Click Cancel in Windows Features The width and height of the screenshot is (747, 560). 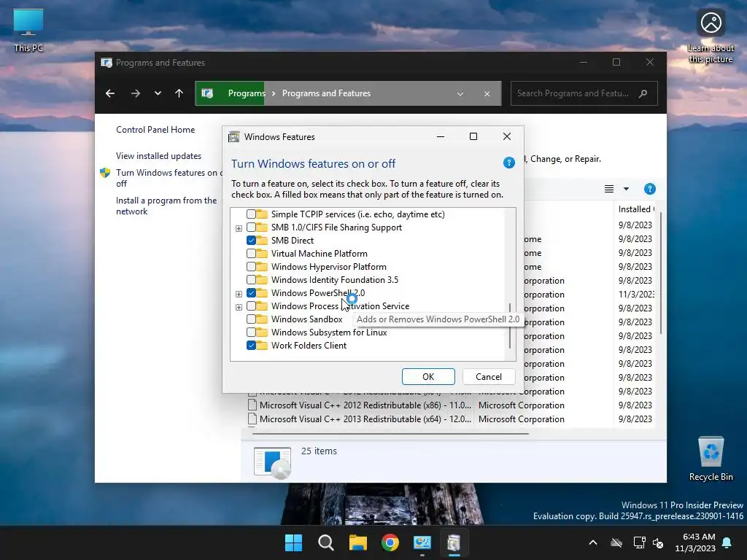pos(489,377)
